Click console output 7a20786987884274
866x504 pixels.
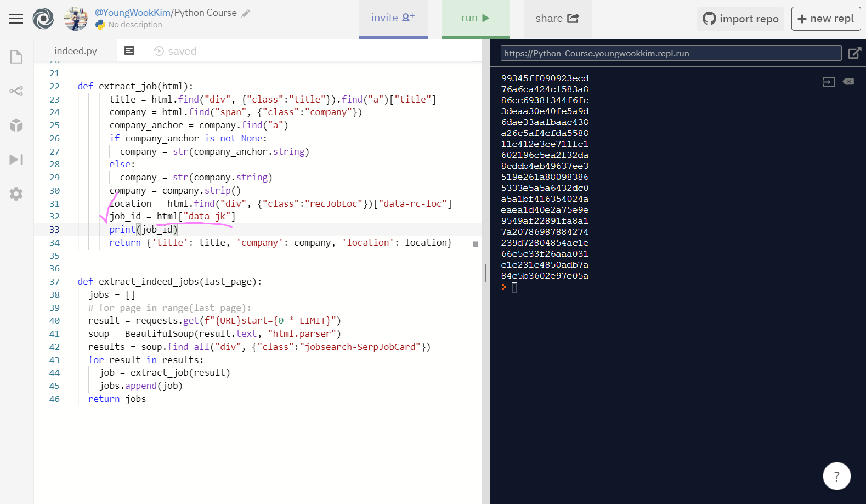(545, 232)
